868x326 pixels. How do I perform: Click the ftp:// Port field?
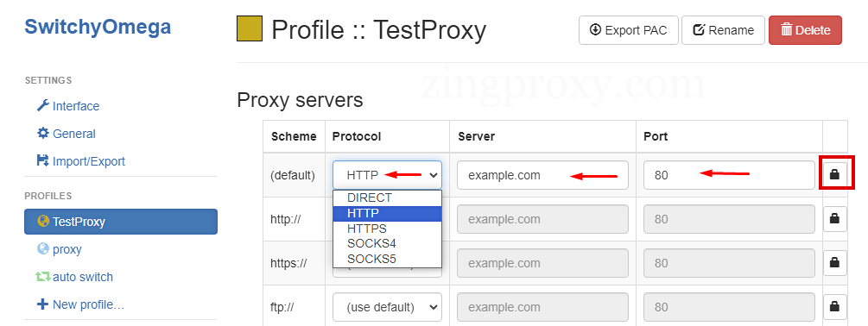pos(729,307)
